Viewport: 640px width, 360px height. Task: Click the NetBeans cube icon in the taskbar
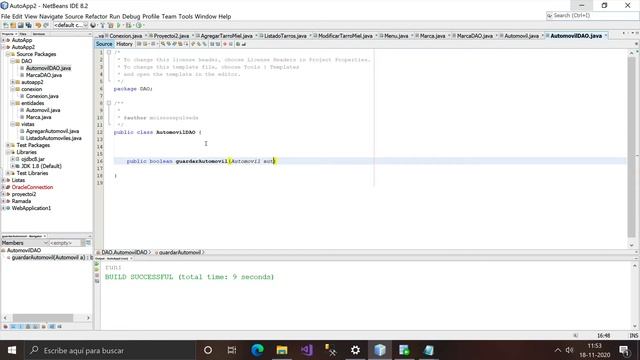[380, 350]
